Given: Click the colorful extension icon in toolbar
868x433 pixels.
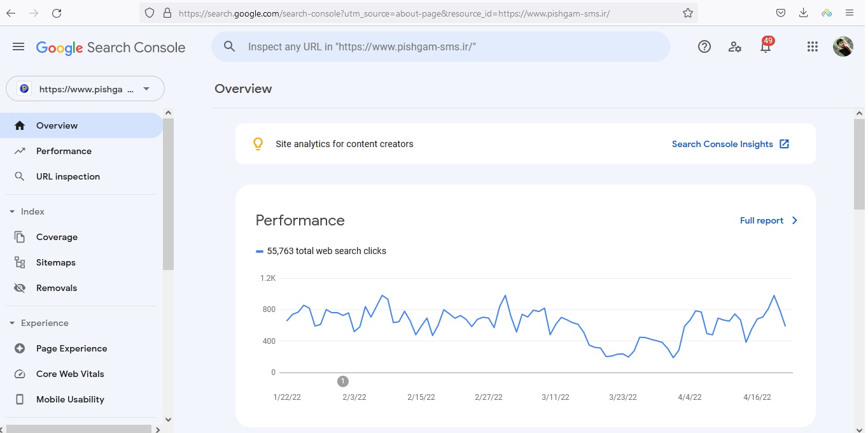Looking at the screenshot, I should click(827, 13).
